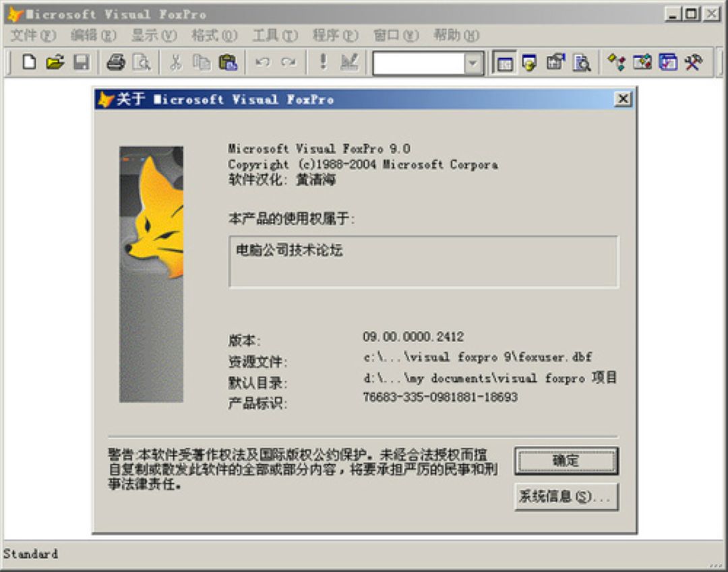Open the Data Session window icon
This screenshot has height=572, width=728.
tap(528, 63)
